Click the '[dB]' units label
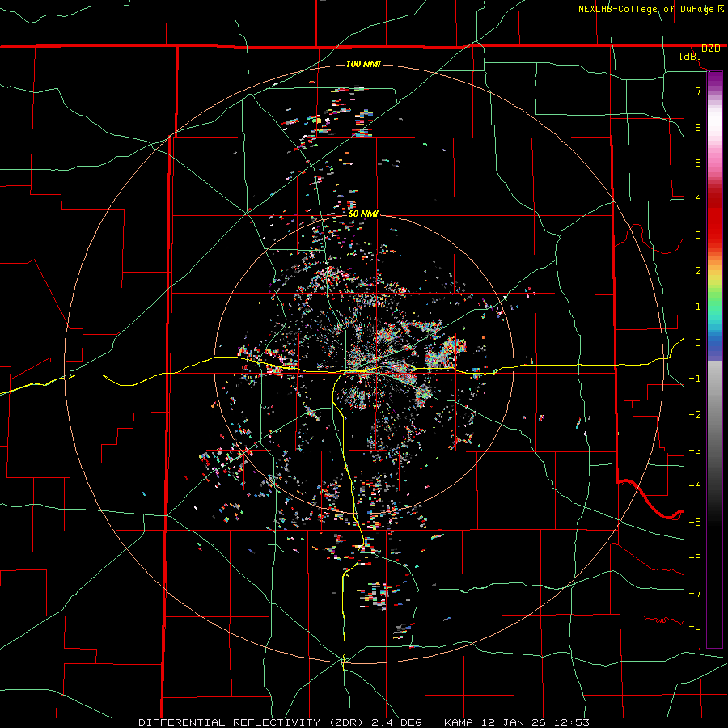This screenshot has width=728, height=728. pyautogui.click(x=691, y=57)
